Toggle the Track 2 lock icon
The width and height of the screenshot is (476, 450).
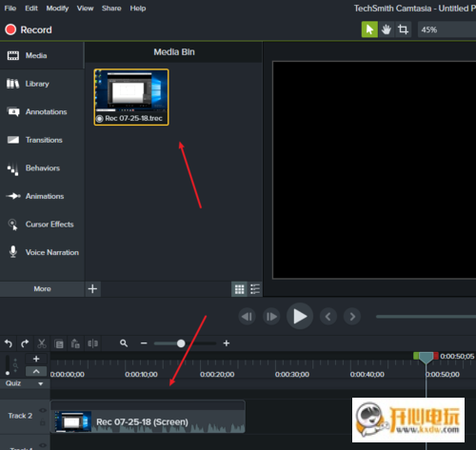tap(43, 422)
